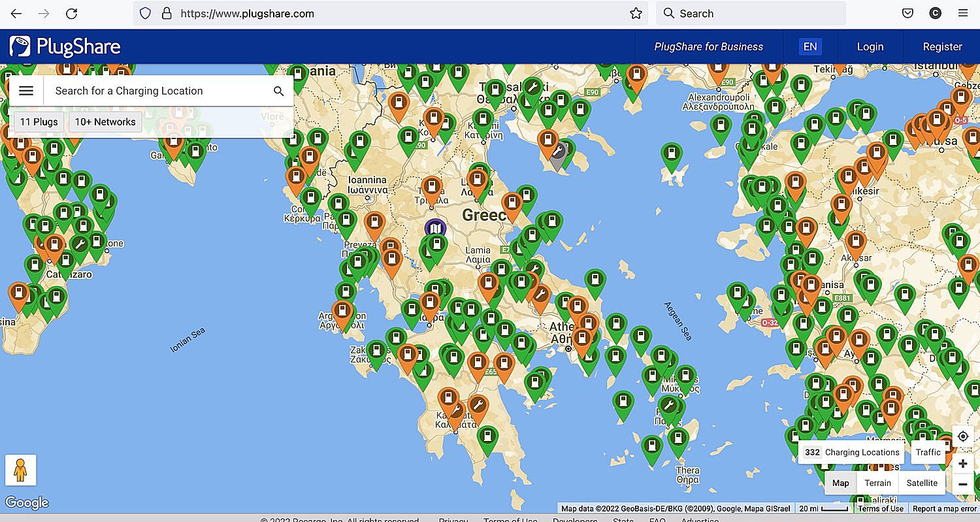Click the plugshare.com URL bar

coord(392,13)
